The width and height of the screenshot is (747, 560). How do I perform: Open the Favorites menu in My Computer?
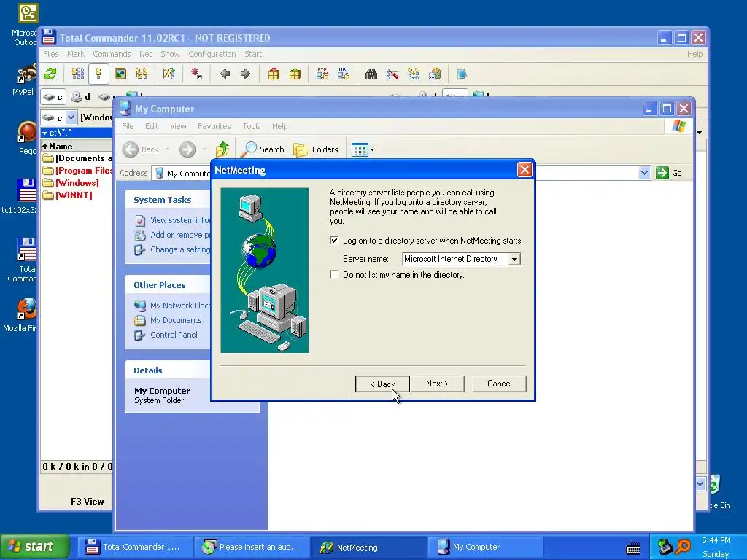[x=214, y=126]
